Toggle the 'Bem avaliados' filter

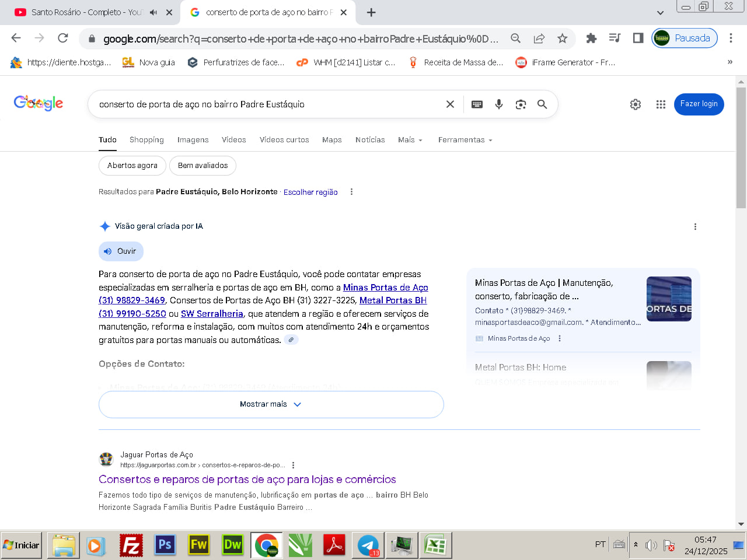coord(203,166)
